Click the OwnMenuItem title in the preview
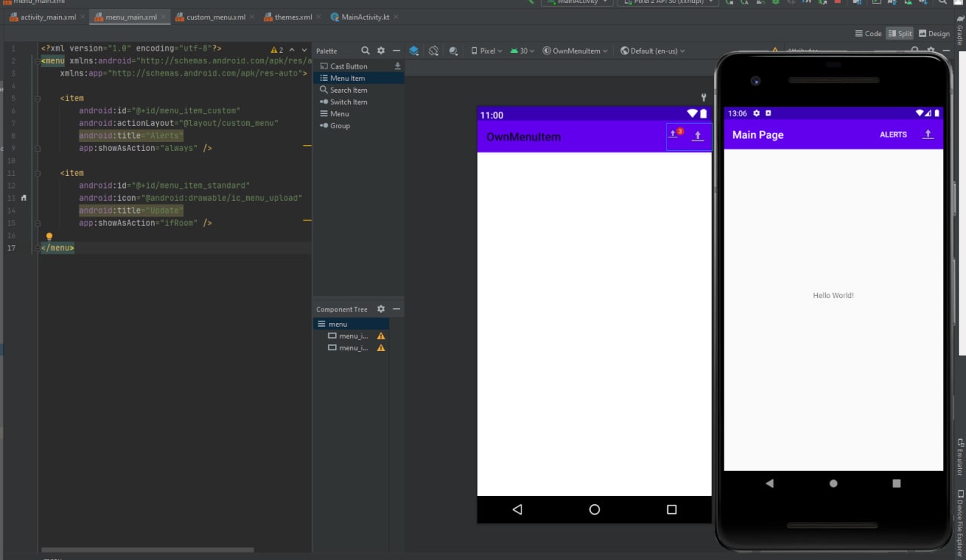 pyautogui.click(x=523, y=137)
